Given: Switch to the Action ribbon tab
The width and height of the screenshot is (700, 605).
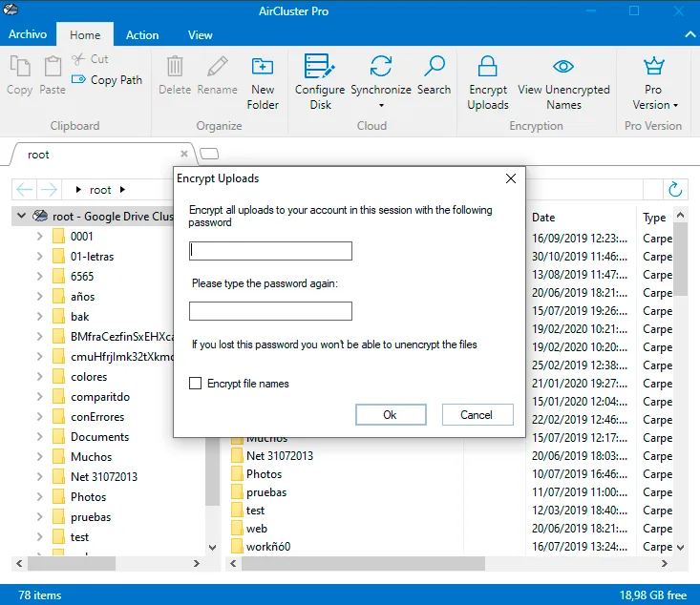Looking at the screenshot, I should tap(142, 34).
